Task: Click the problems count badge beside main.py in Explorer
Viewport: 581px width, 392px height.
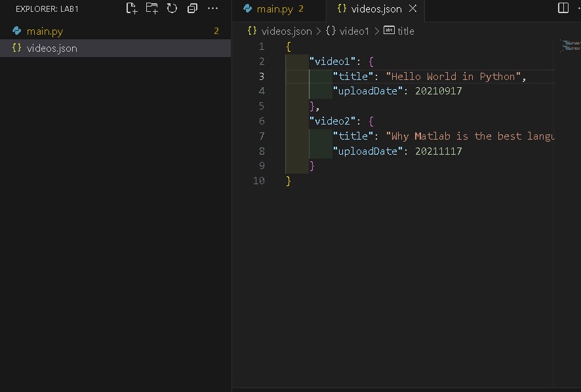Action: (216, 31)
